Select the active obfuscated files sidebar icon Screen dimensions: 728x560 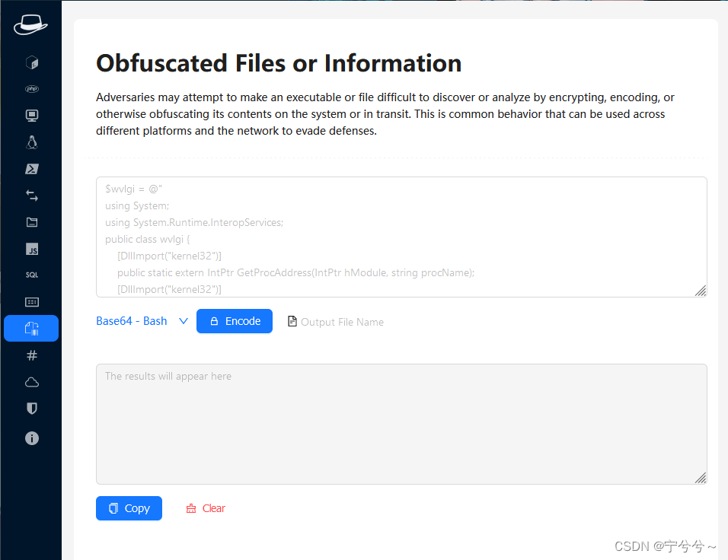[31, 329]
